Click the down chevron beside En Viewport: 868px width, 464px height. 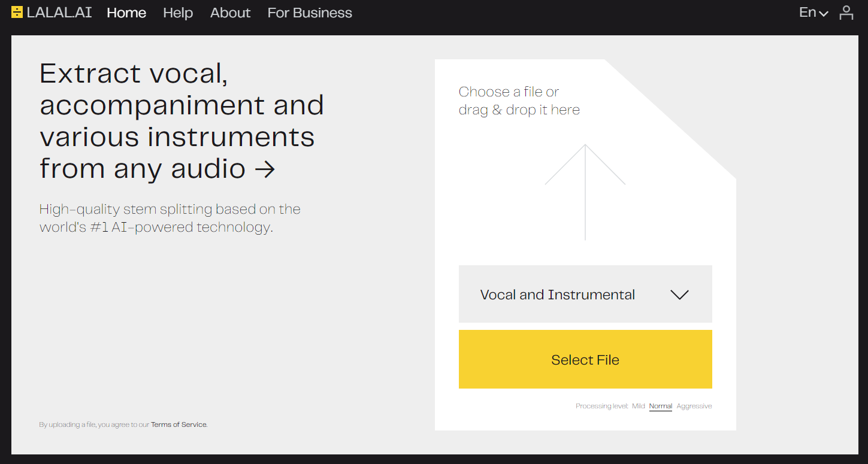(824, 14)
